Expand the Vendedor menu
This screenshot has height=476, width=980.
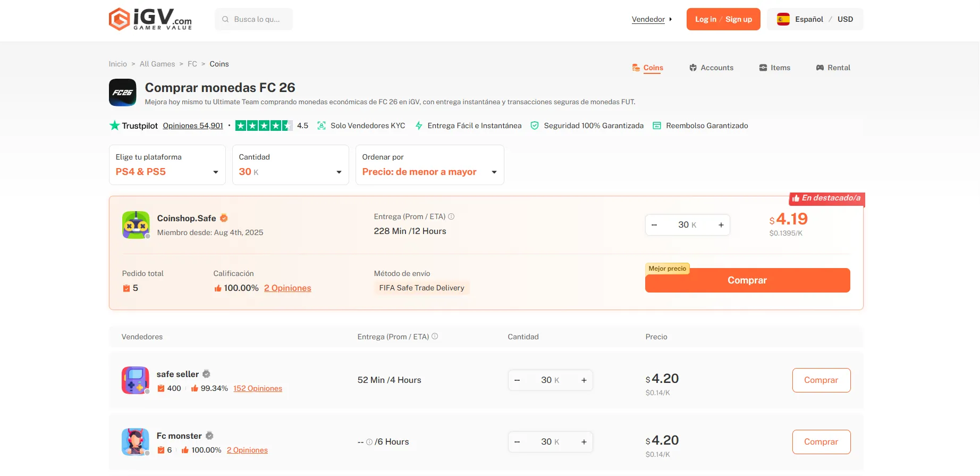(652, 19)
